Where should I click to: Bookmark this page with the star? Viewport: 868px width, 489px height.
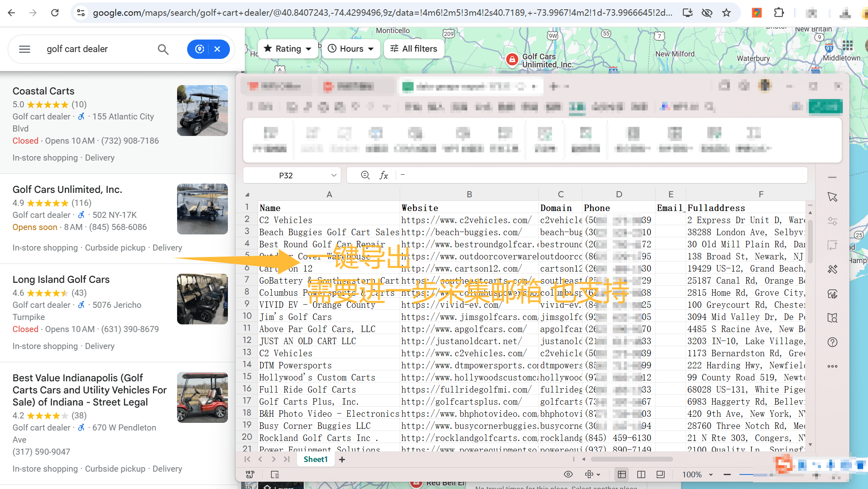point(726,13)
